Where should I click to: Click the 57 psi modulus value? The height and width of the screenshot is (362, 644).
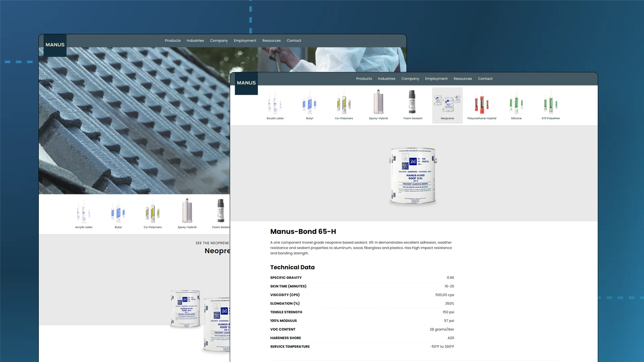point(449,321)
